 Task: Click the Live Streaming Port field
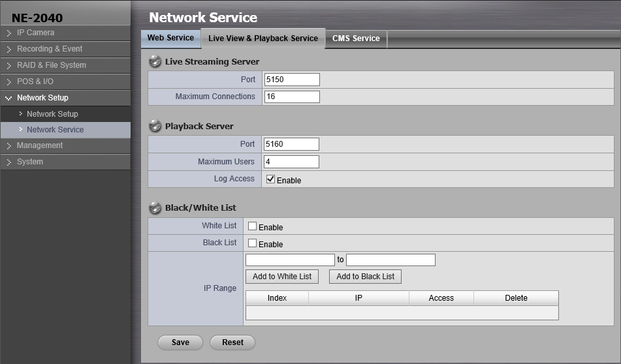[x=292, y=80]
